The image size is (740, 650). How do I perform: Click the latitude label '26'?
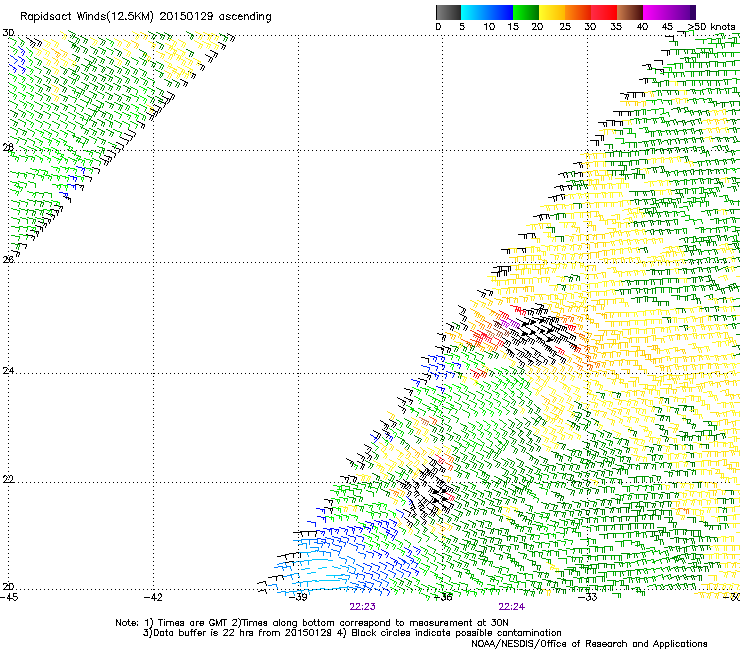click(8, 259)
